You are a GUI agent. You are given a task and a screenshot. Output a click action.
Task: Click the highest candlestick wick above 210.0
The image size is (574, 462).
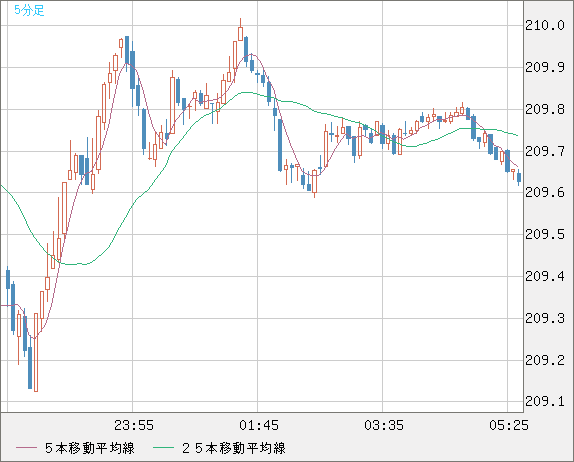point(241,23)
